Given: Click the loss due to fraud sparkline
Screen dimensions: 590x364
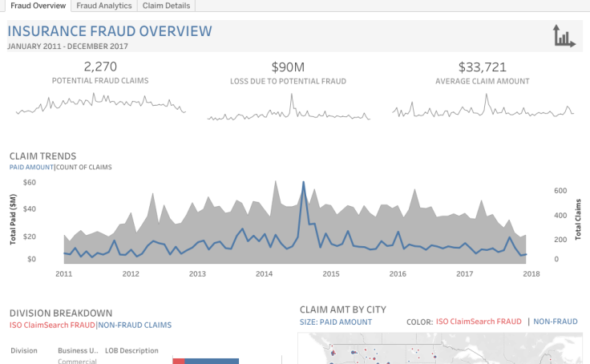Looking at the screenshot, I should [x=289, y=108].
